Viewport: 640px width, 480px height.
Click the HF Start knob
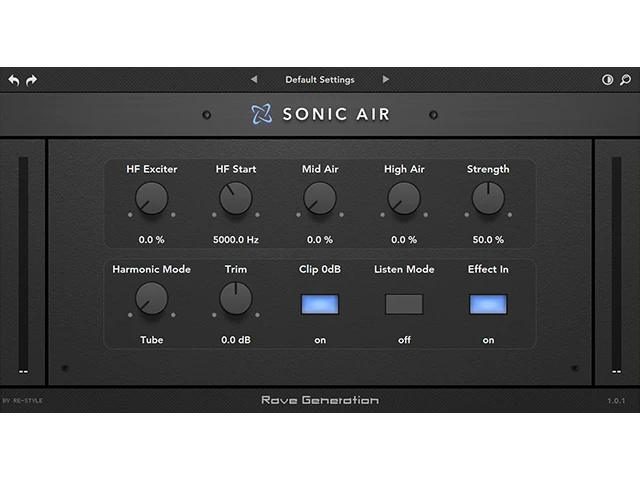[236, 198]
